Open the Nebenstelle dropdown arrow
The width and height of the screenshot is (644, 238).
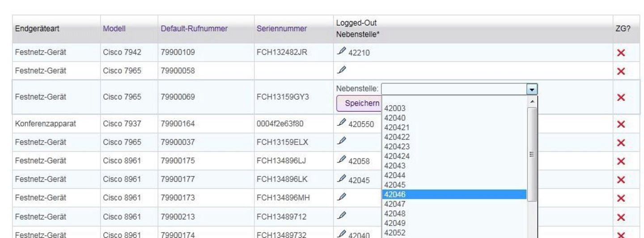(x=532, y=88)
